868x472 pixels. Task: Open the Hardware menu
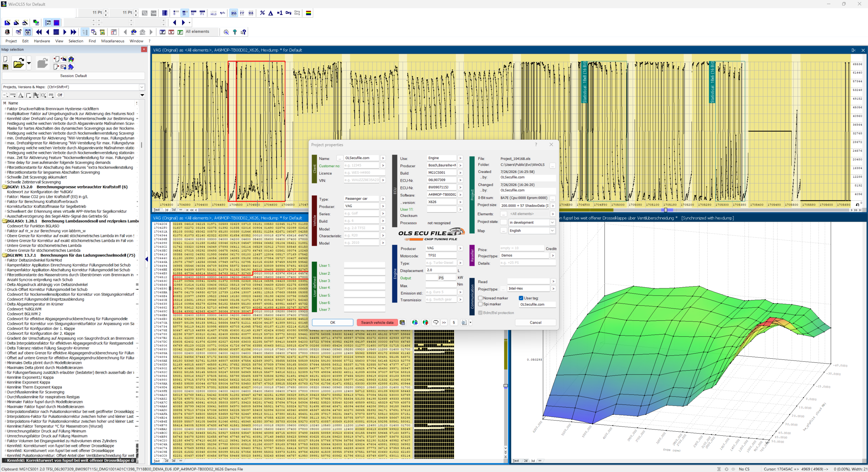pos(42,41)
